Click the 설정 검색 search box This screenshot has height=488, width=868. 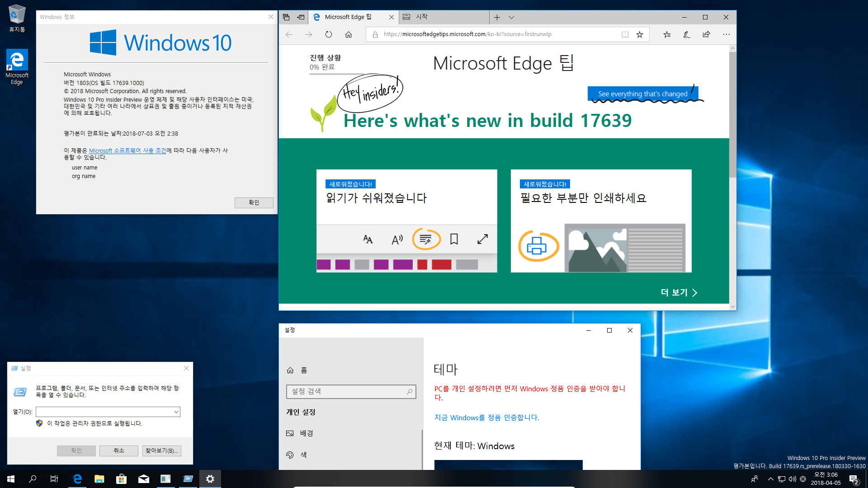pyautogui.click(x=351, y=391)
